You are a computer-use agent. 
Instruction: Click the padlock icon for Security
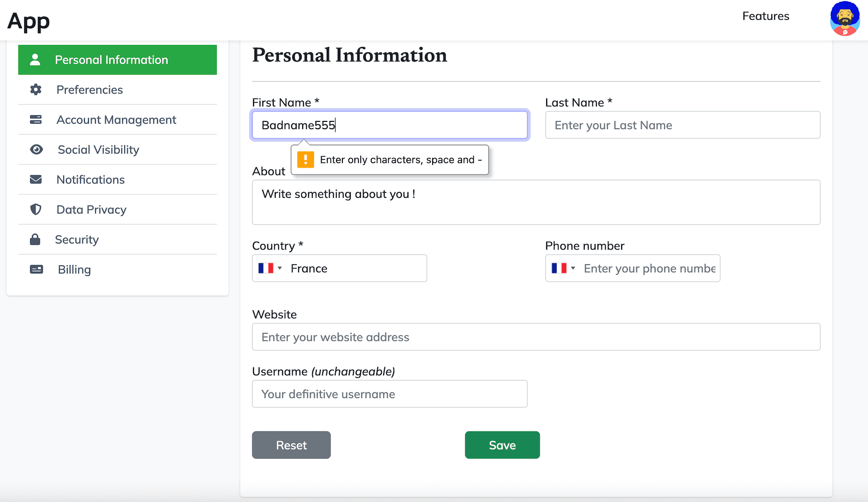click(x=35, y=240)
